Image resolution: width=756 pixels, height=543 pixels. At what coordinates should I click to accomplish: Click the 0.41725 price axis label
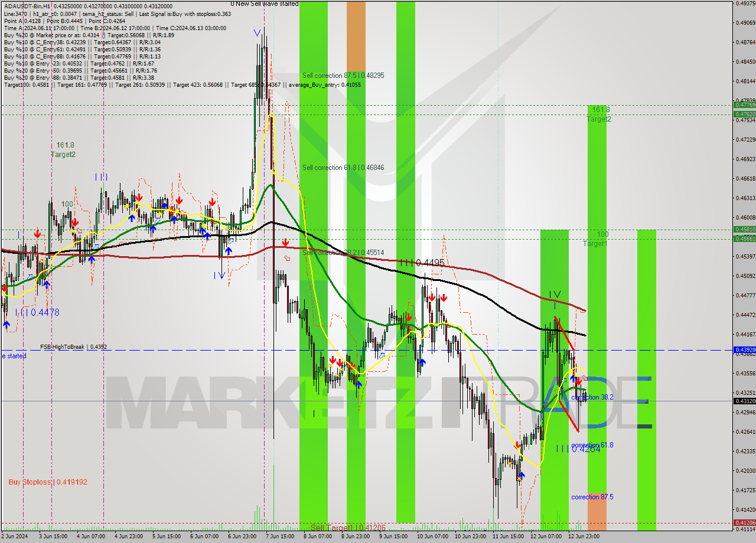[x=745, y=490]
